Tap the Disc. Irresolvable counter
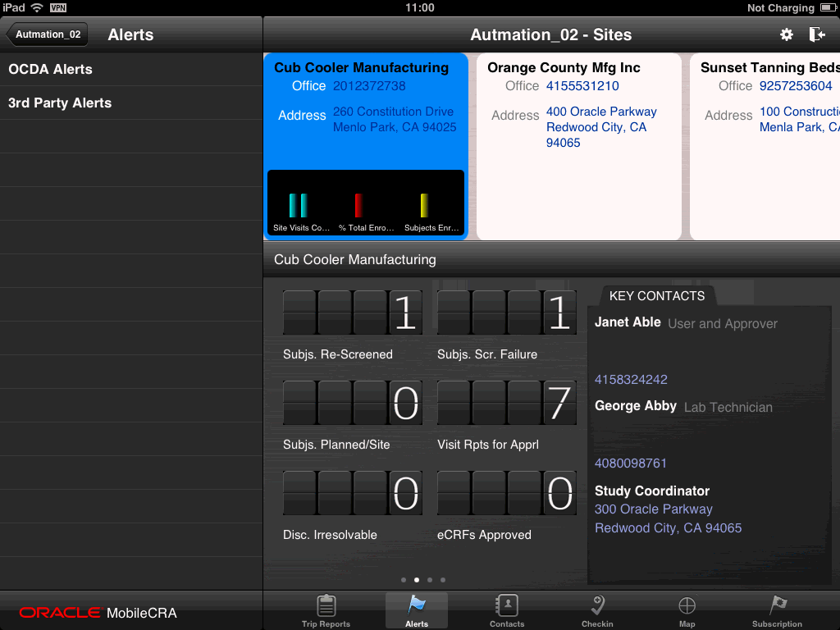This screenshot has height=630, width=840. click(x=353, y=493)
